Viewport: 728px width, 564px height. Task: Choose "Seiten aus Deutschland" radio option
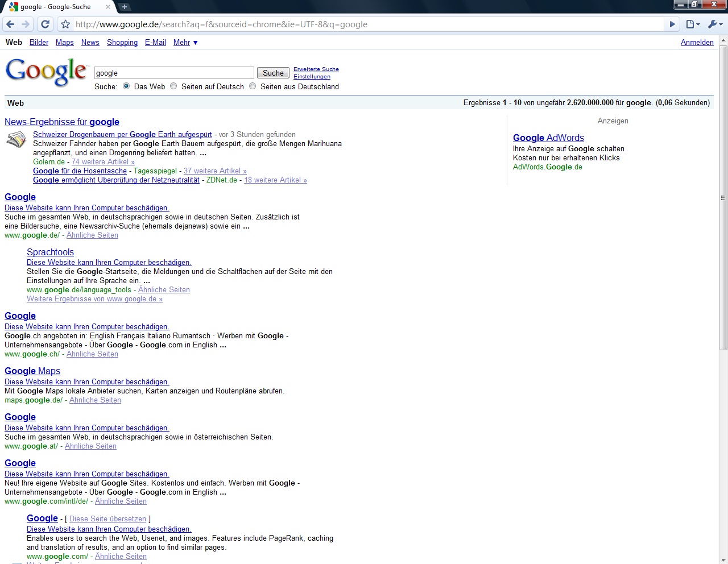(253, 86)
